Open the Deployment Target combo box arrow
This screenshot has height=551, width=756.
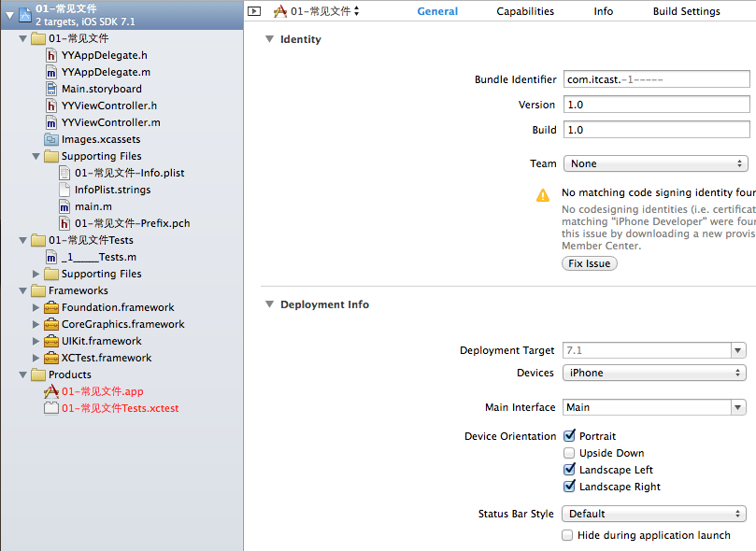pos(737,350)
